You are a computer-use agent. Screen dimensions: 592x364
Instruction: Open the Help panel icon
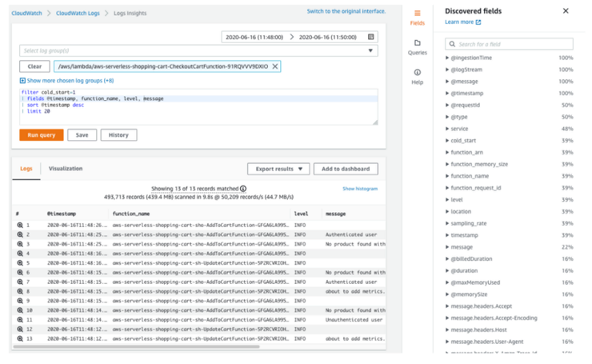click(417, 72)
